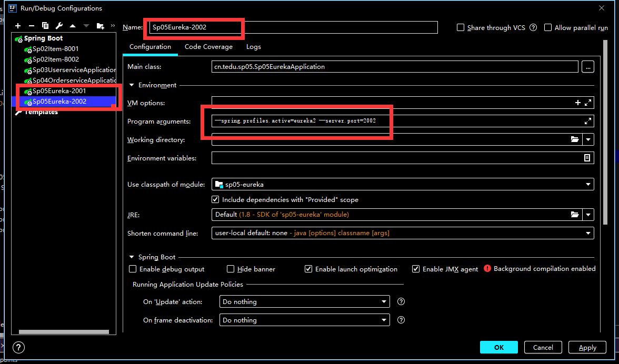The width and height of the screenshot is (619, 364).
Task: Click the OK button
Action: (x=498, y=348)
